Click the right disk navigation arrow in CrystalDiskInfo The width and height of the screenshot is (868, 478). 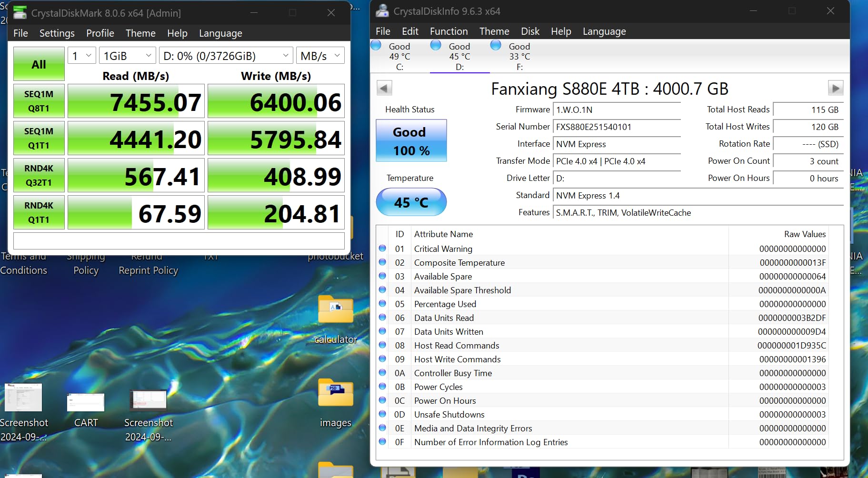pyautogui.click(x=837, y=88)
